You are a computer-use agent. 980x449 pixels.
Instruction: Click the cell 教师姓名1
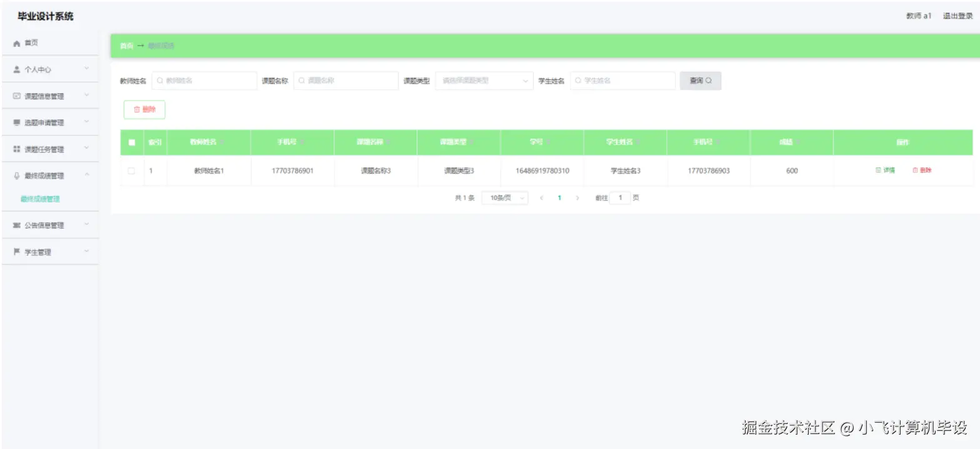[209, 170]
